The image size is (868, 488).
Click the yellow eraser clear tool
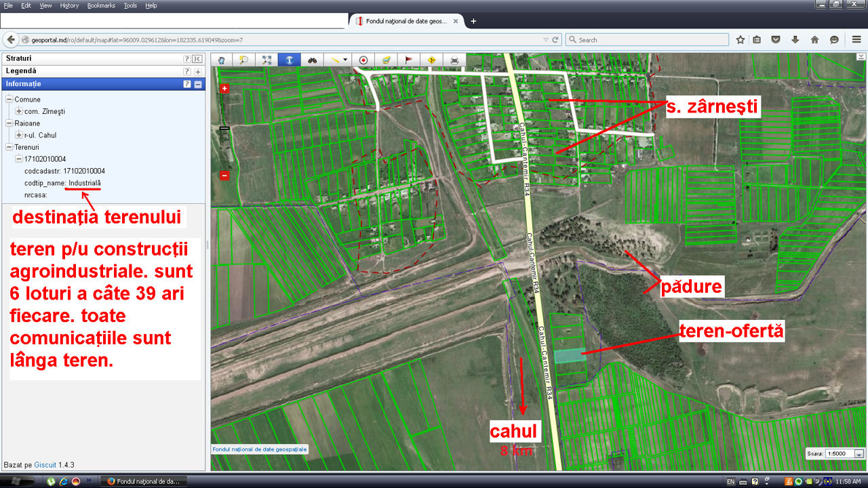(386, 60)
